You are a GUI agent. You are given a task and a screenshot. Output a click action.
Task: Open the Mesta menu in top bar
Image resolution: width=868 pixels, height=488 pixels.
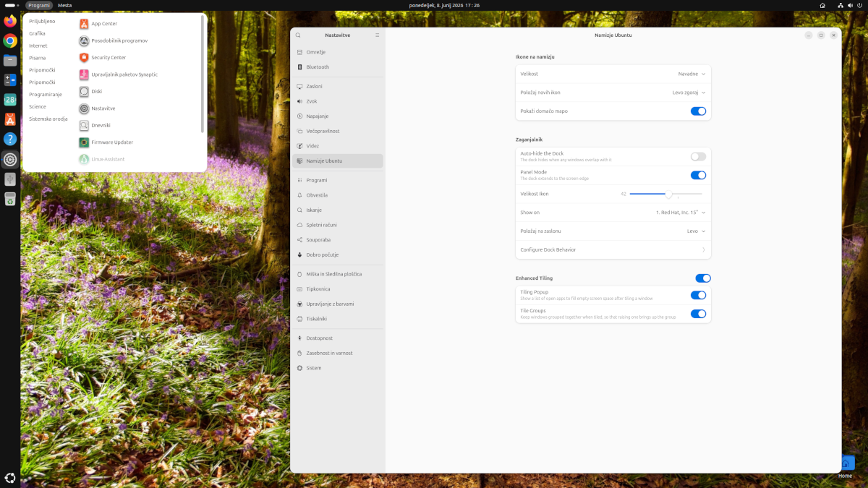[65, 5]
